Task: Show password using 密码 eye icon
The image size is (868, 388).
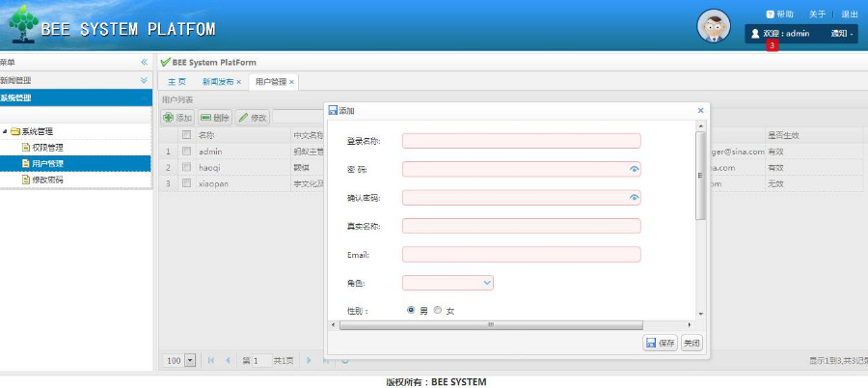Action: [x=635, y=169]
